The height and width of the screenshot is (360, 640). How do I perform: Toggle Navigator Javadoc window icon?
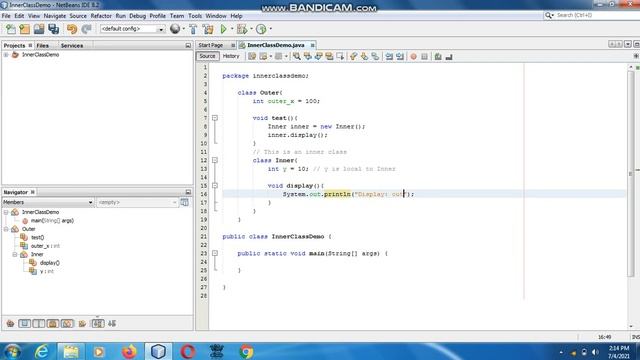coord(184,202)
